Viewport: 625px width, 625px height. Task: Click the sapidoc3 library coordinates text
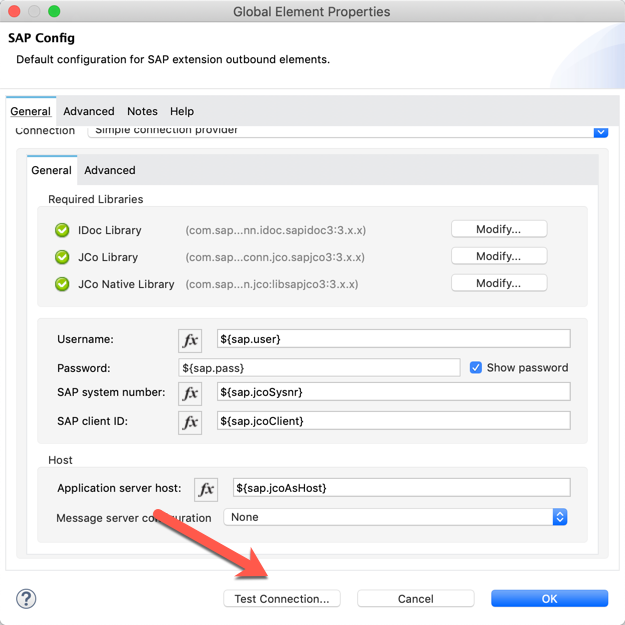(276, 230)
